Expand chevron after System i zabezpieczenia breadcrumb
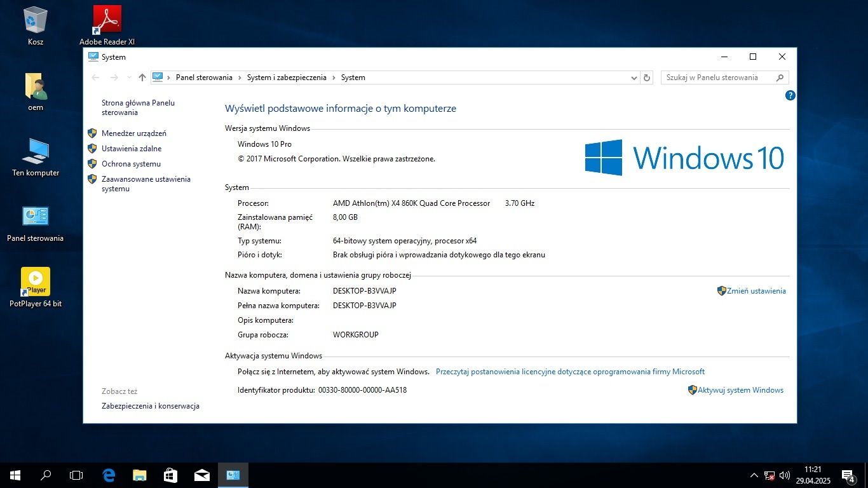Image resolution: width=868 pixels, height=488 pixels. (334, 78)
